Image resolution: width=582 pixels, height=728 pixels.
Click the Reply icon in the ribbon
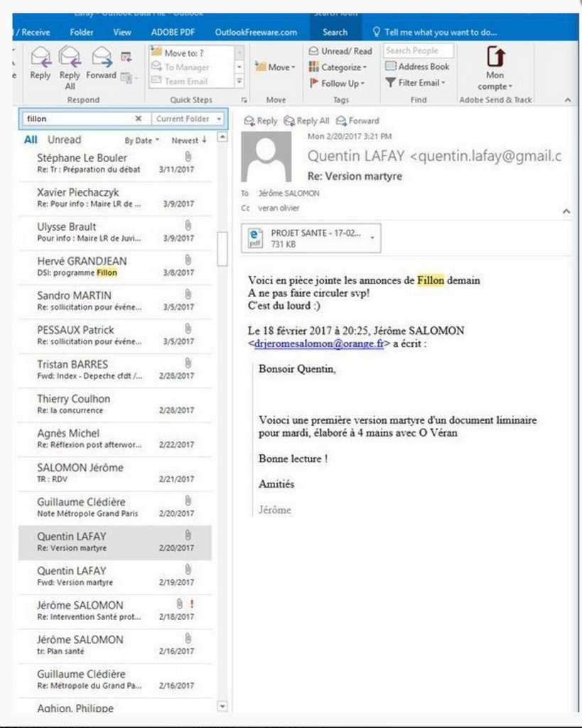pyautogui.click(x=41, y=63)
